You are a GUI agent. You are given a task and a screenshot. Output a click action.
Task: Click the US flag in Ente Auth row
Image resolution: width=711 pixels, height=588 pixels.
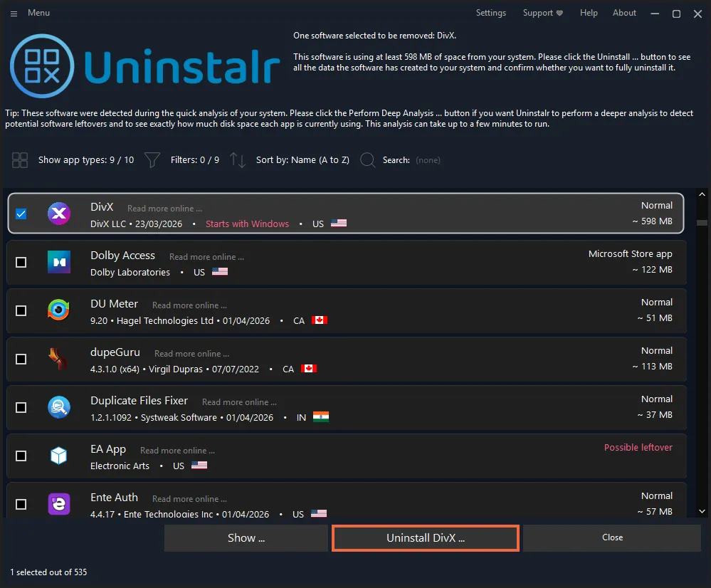pyautogui.click(x=319, y=513)
